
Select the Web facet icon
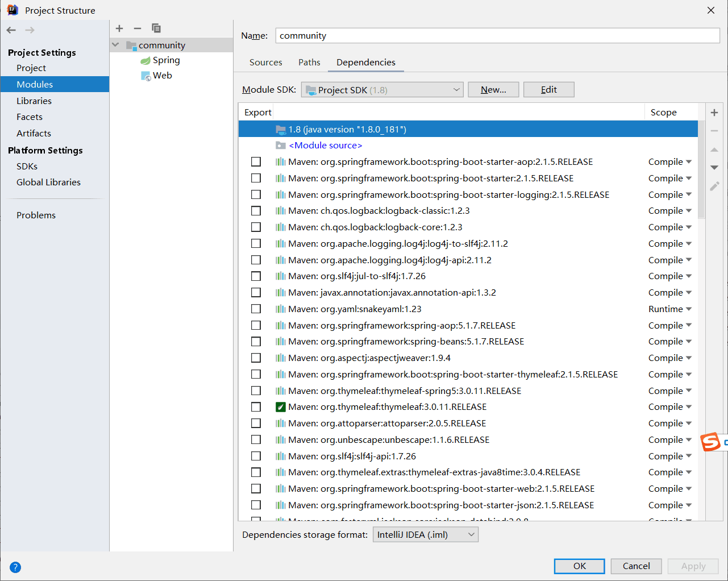pyautogui.click(x=145, y=76)
